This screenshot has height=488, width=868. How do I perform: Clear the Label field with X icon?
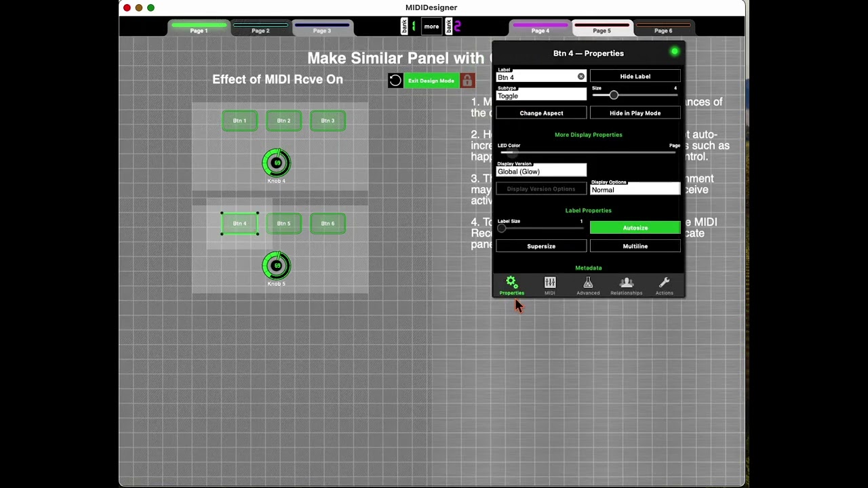tap(581, 77)
